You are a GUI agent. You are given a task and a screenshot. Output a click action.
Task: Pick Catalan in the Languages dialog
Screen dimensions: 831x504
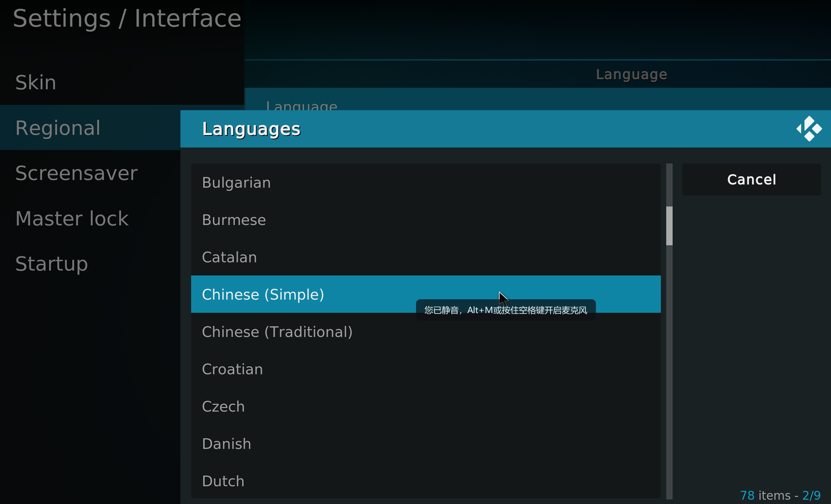(229, 257)
